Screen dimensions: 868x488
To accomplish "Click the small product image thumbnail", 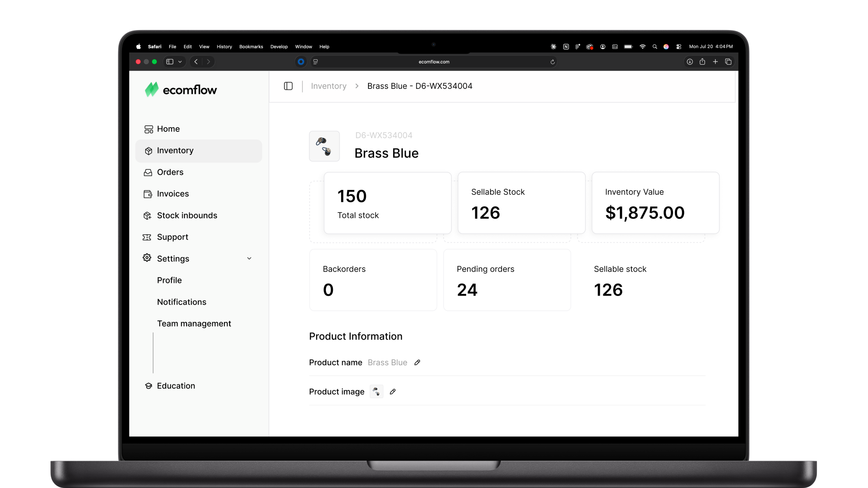I will (x=376, y=392).
